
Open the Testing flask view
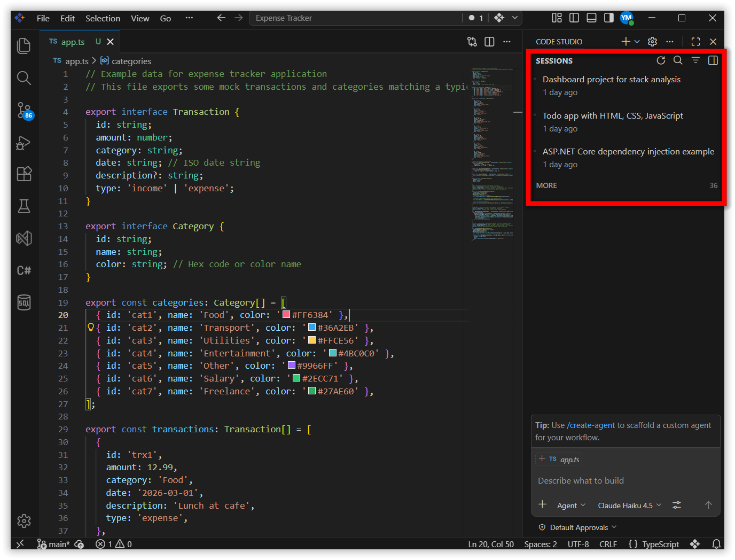[24, 206]
